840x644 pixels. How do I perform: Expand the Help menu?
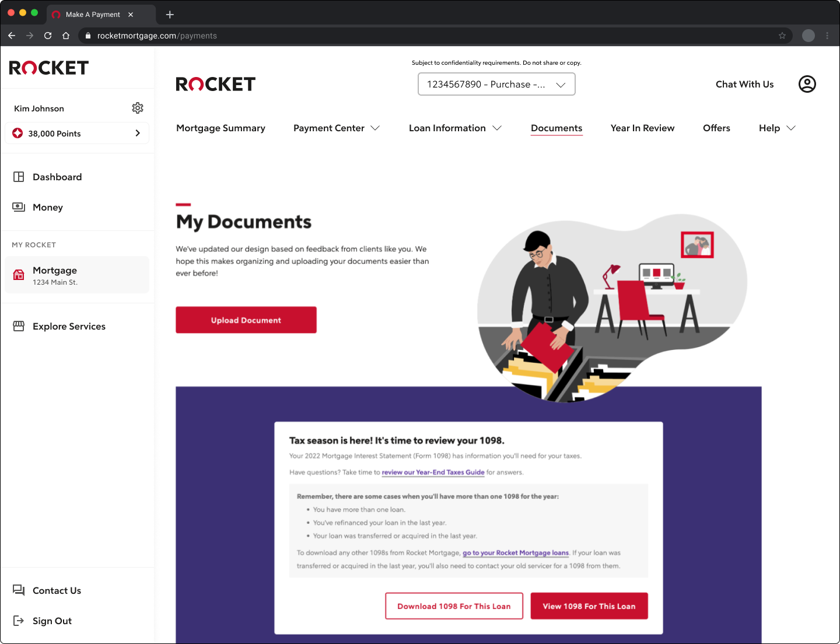[x=777, y=128]
